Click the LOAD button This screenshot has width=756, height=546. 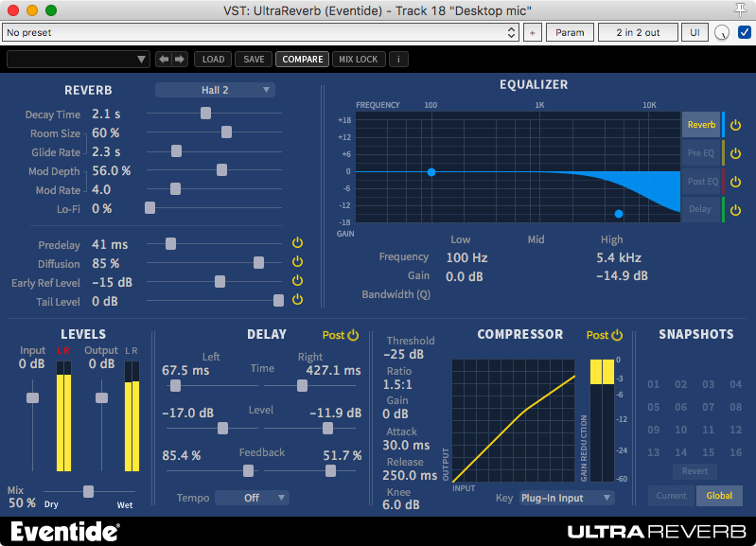point(213,59)
